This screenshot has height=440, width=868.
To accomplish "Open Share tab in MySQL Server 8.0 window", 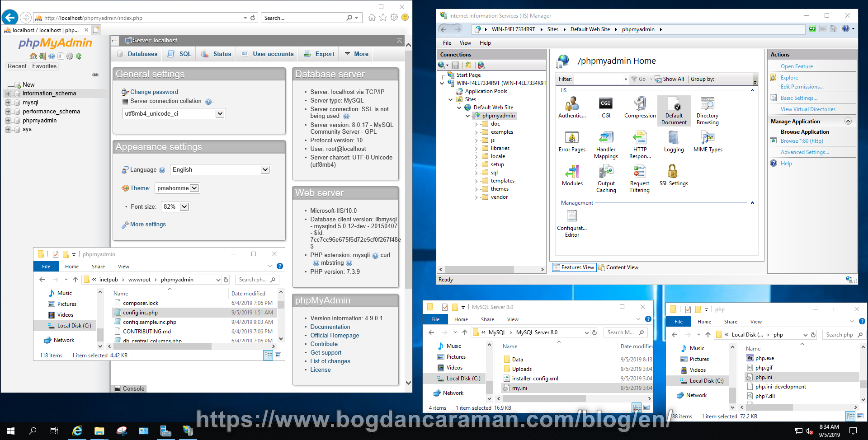I will point(487,319).
